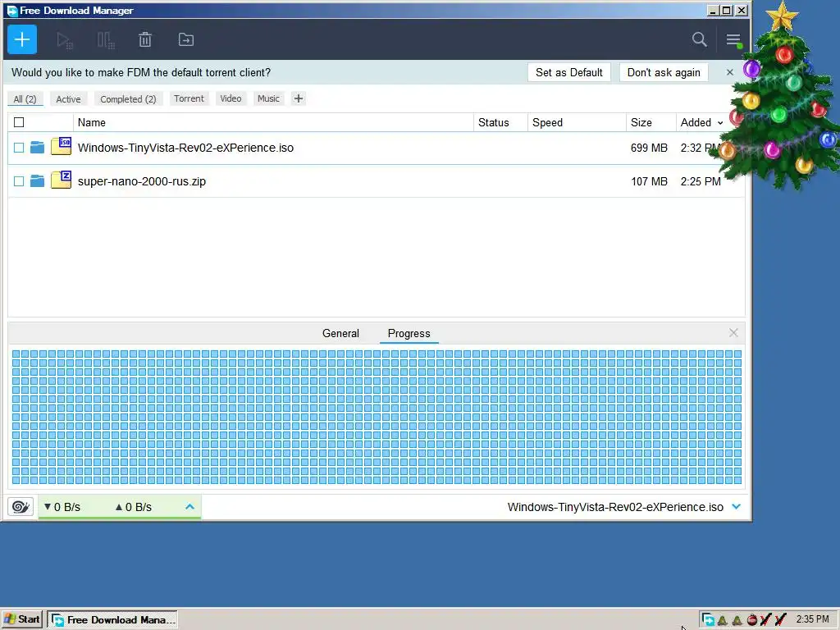The image size is (840, 630).
Task: Collapse details using blue down chevron
Action: [x=736, y=506]
